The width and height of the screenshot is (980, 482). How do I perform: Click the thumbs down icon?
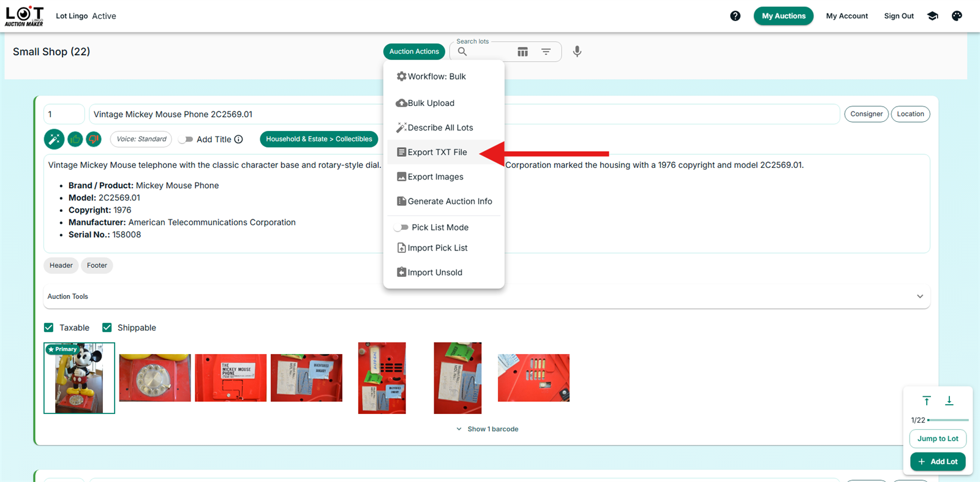tap(94, 140)
